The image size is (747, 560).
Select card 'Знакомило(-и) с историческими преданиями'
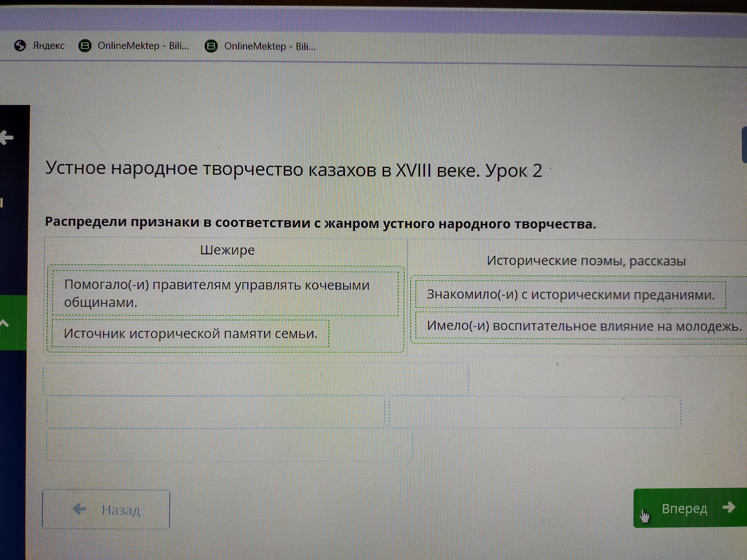click(570, 295)
